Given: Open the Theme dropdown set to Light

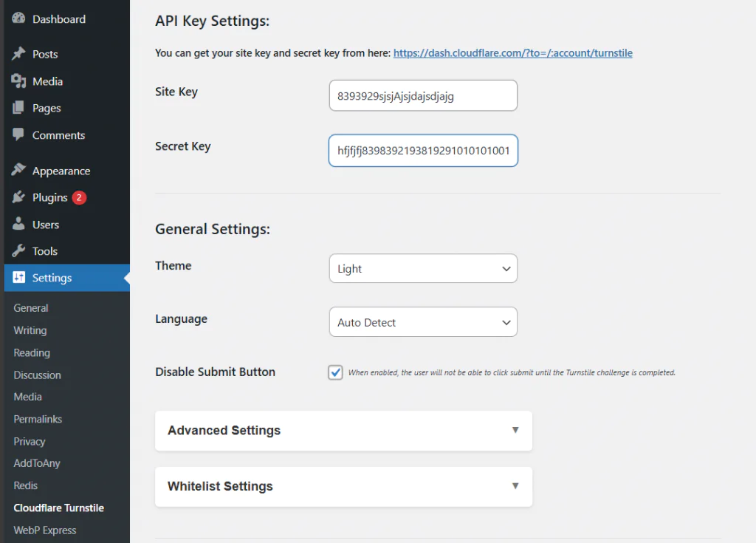Looking at the screenshot, I should 423,268.
